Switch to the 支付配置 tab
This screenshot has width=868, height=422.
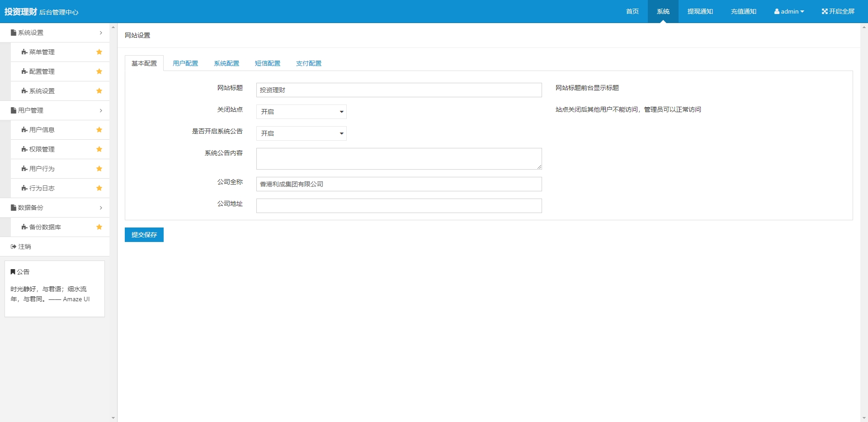pyautogui.click(x=309, y=63)
